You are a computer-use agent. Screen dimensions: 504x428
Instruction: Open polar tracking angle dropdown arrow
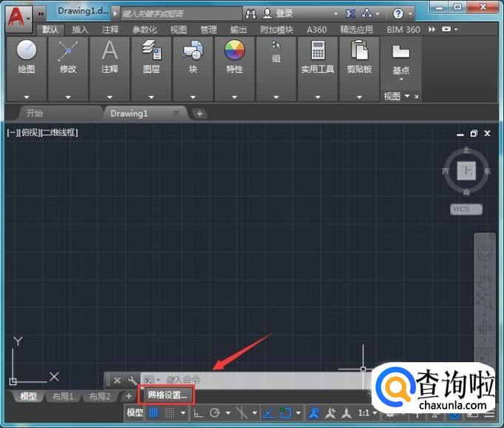[x=228, y=413]
